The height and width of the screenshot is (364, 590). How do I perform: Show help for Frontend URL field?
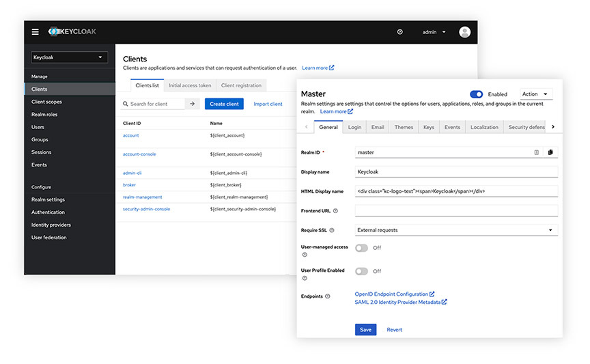pos(335,211)
